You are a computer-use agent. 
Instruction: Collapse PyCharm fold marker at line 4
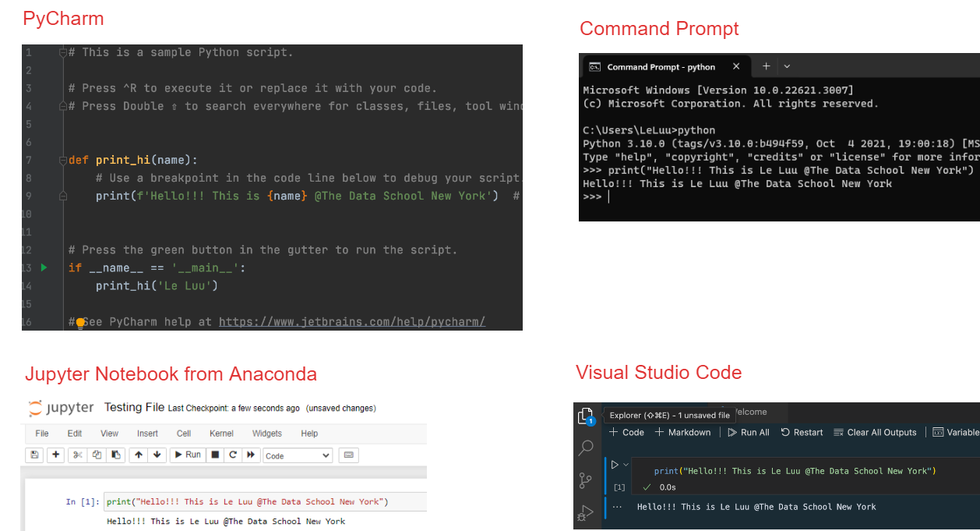pos(63,106)
